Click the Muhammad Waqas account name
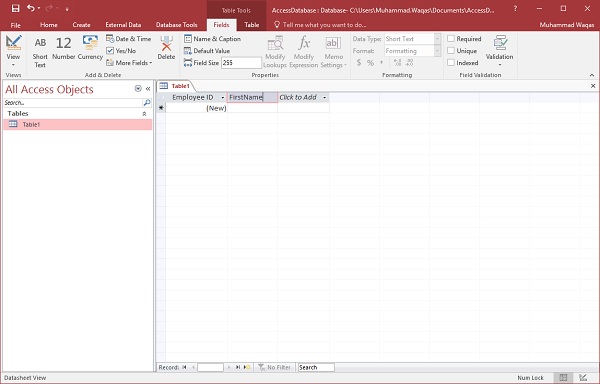This screenshot has height=384, width=600. tap(567, 25)
